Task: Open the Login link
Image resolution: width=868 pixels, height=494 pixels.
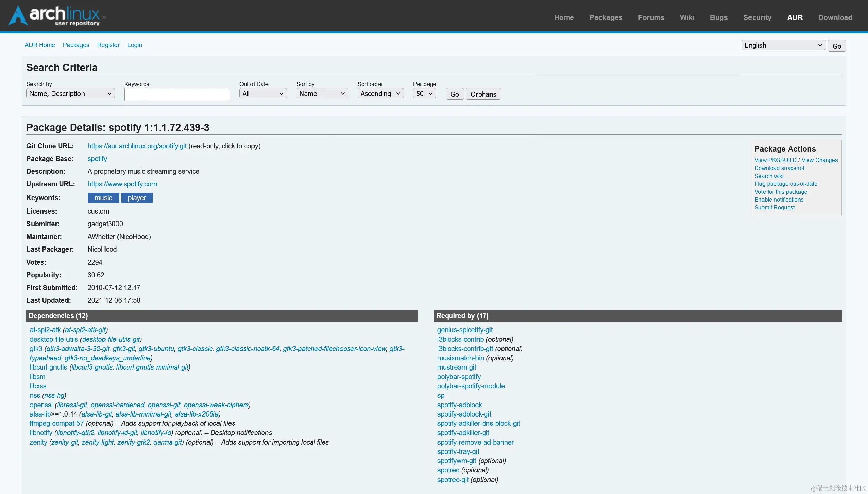Action: [134, 45]
